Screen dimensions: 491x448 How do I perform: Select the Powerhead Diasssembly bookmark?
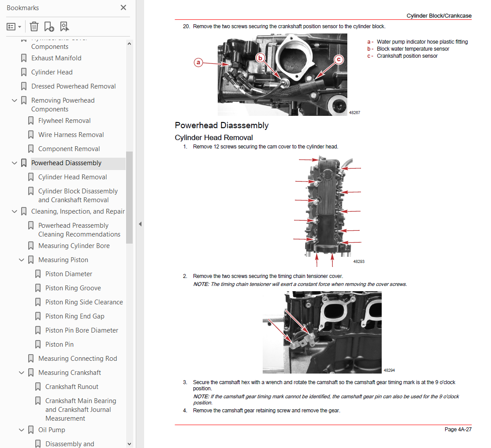tap(67, 163)
